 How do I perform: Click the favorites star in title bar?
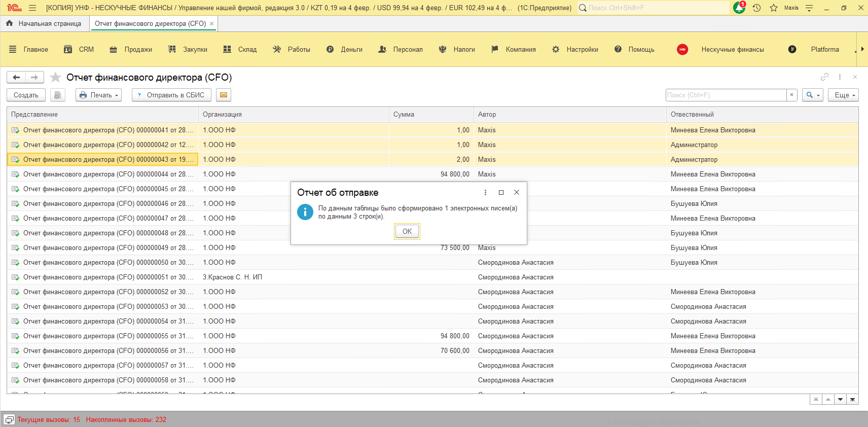tap(774, 8)
